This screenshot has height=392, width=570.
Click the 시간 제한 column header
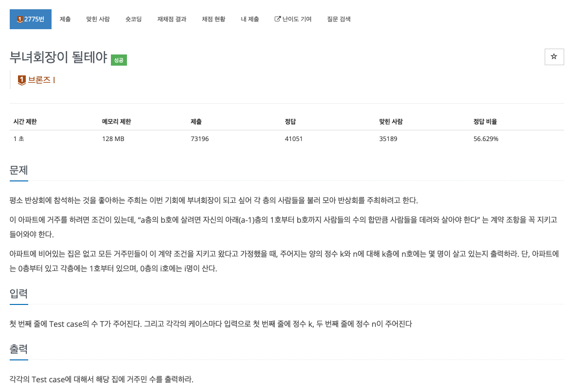25,122
